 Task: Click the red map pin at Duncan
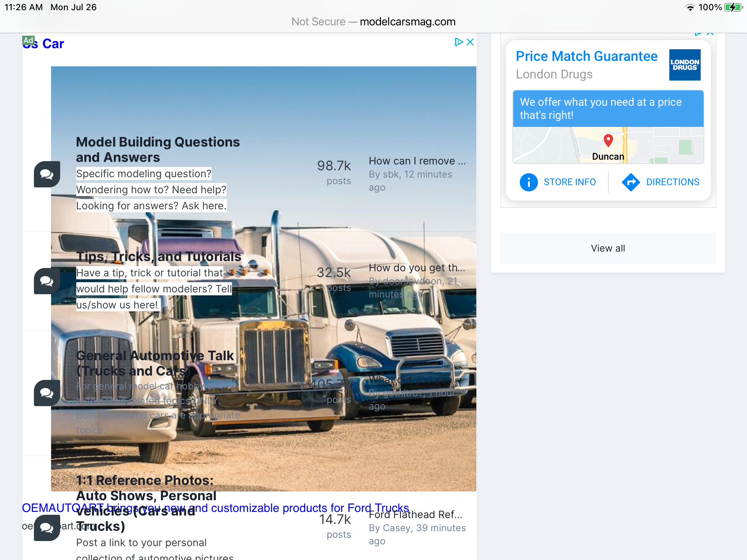[608, 140]
